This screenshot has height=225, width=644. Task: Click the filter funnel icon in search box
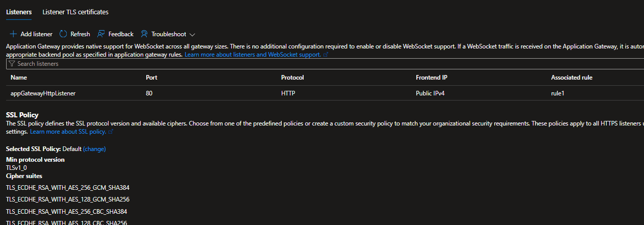12,64
